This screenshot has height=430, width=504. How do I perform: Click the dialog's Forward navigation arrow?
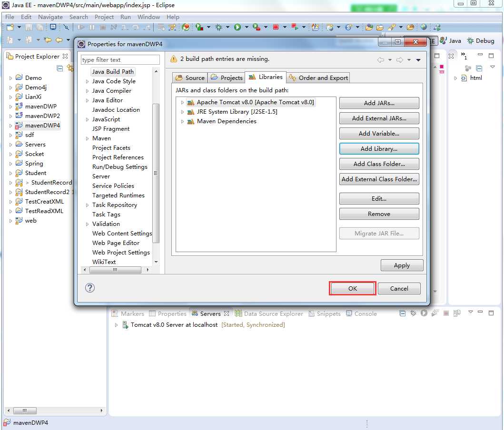tap(400, 60)
